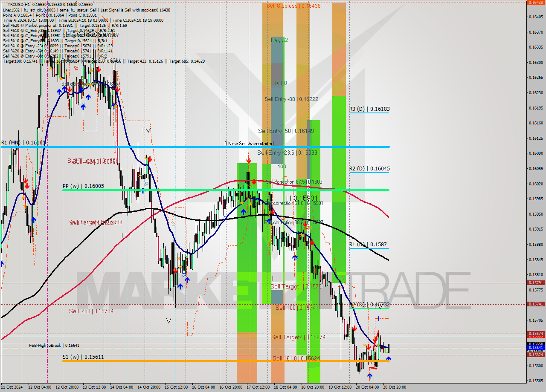Select the '17 Oct 12:00' time axis label

tap(258, 387)
